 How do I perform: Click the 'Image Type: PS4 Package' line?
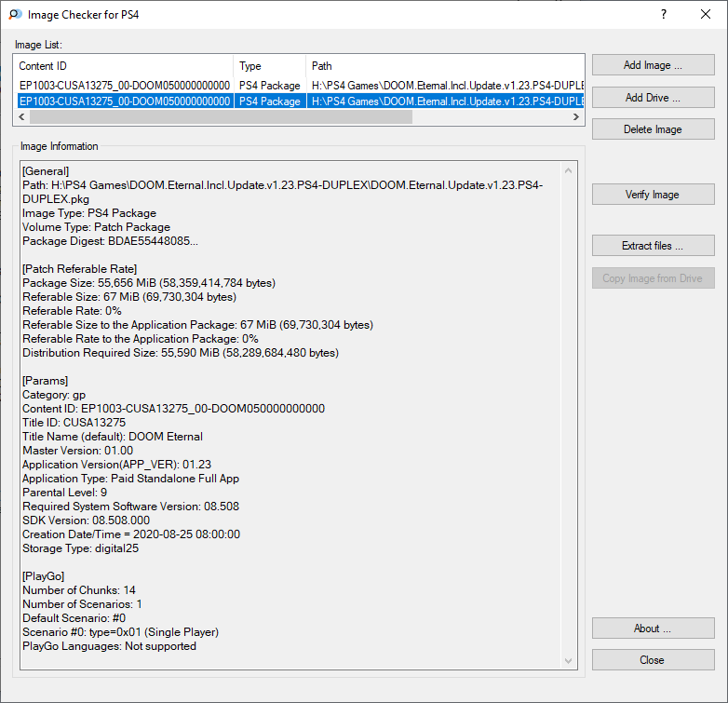click(89, 213)
